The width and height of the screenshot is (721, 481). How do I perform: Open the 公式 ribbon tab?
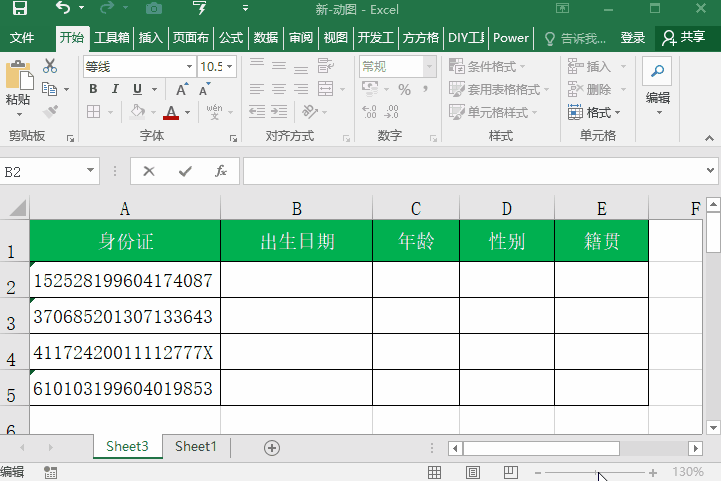coord(231,38)
